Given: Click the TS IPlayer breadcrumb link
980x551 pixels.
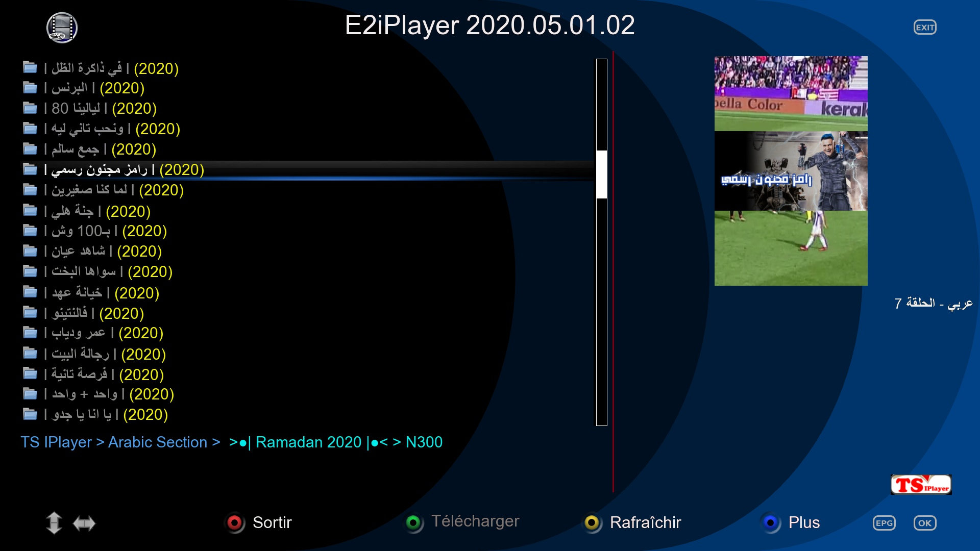Looking at the screenshot, I should 51,442.
